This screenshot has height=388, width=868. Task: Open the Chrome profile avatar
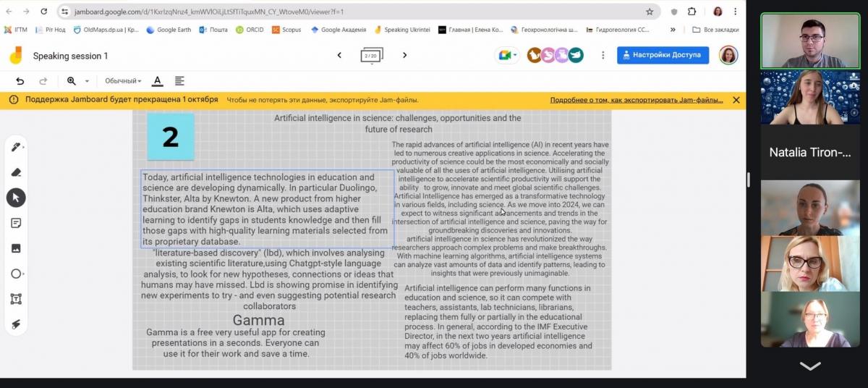pyautogui.click(x=718, y=12)
